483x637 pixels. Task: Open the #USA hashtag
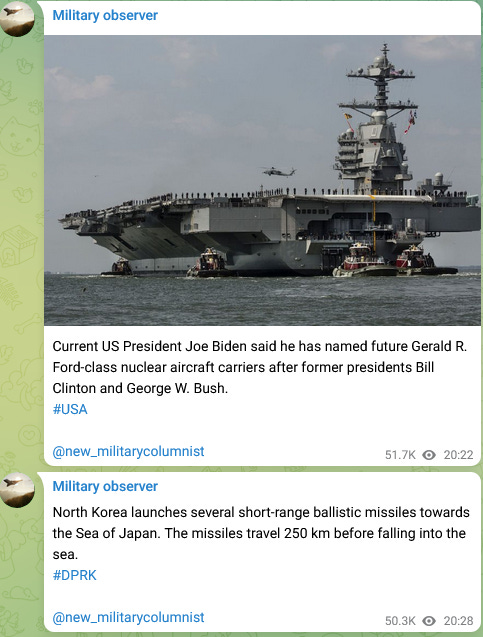click(70, 409)
